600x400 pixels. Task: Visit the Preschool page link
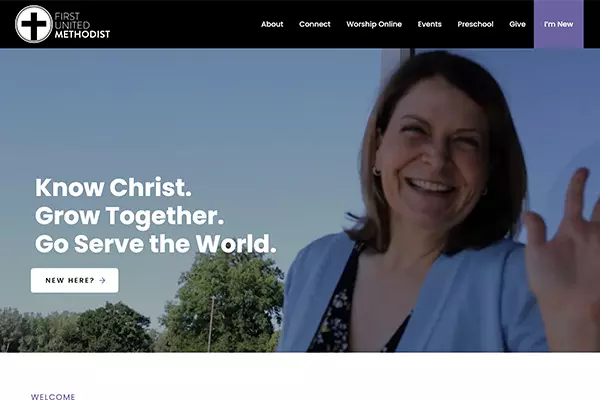pyautogui.click(x=475, y=24)
